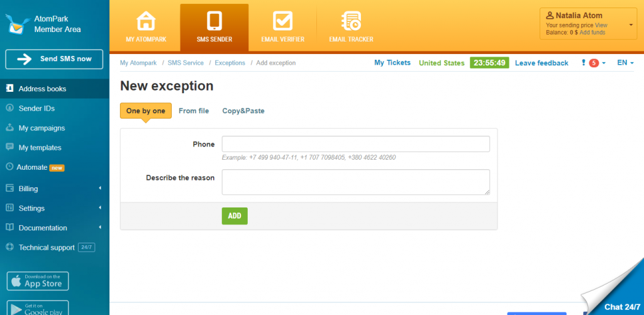This screenshot has width=644, height=315.
Task: Switch to the Copy&Paste tab
Action: [243, 111]
